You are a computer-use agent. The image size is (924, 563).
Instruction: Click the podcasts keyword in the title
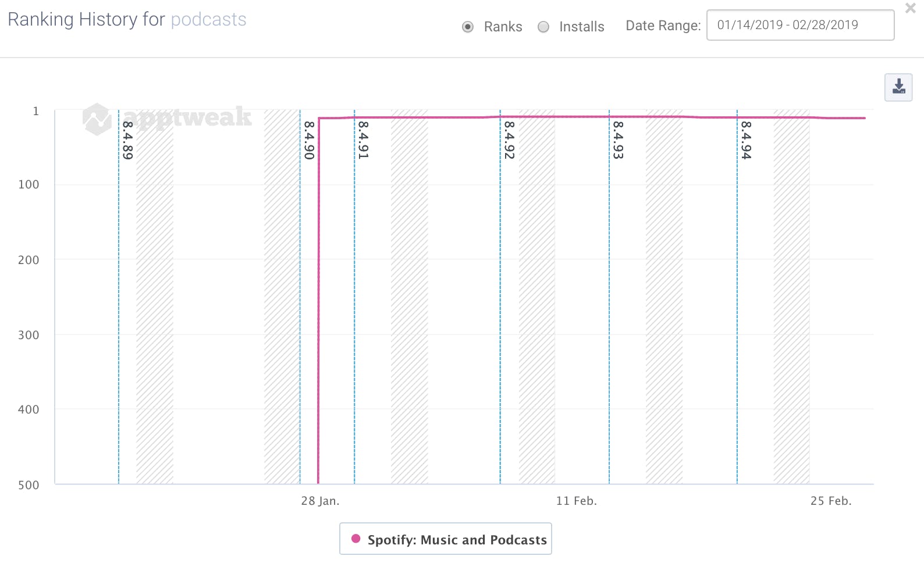pos(208,20)
